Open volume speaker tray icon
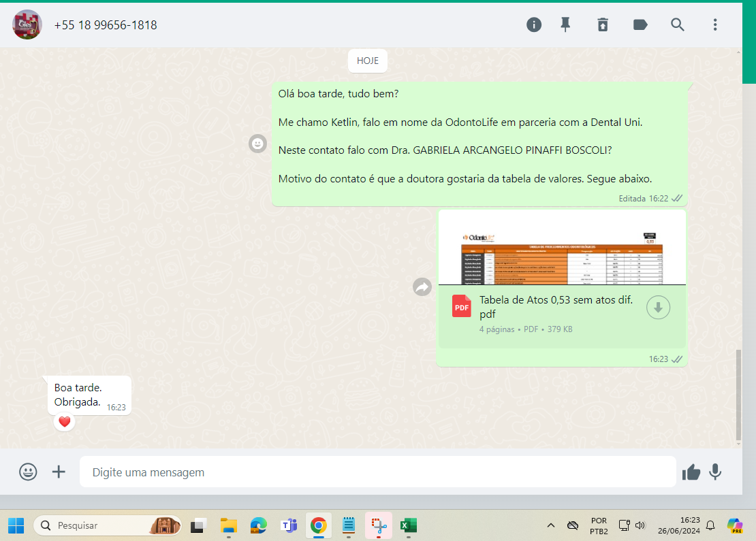Screen dimensions: 756x541 640,525
